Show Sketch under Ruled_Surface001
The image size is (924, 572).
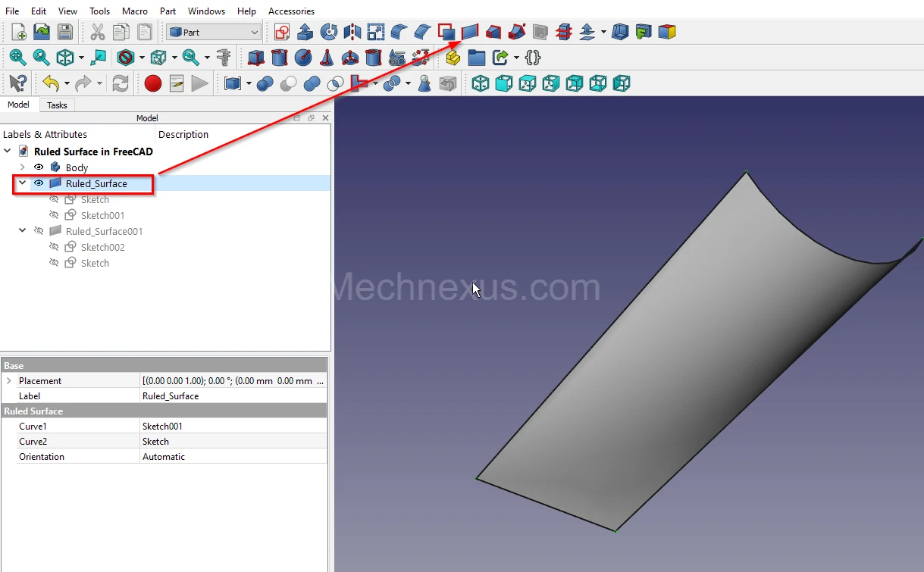(x=54, y=263)
